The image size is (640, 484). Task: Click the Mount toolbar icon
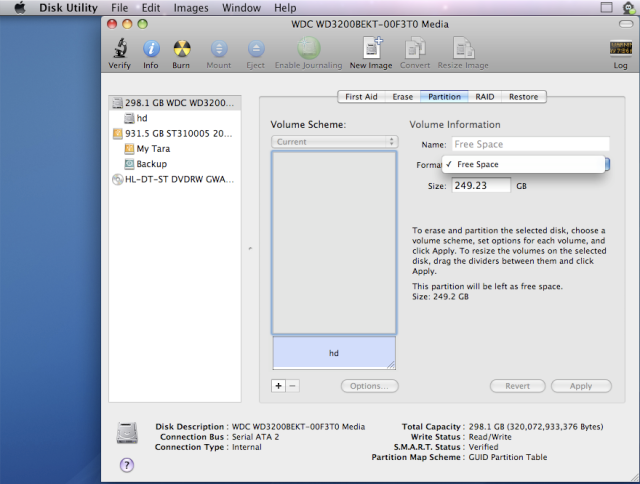click(219, 49)
